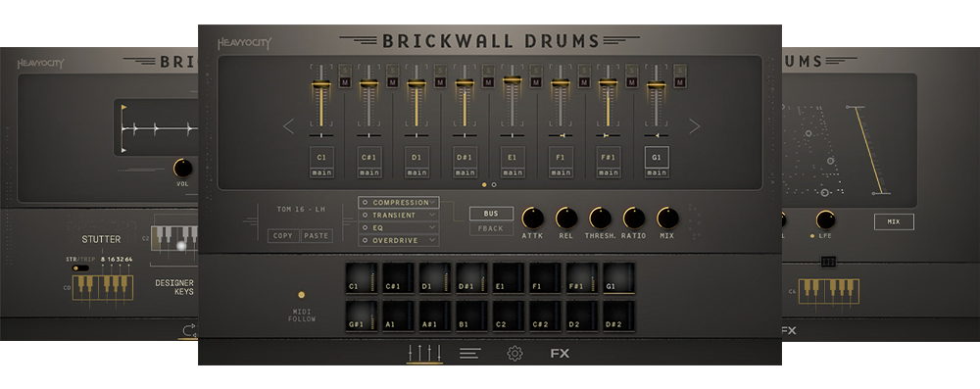Click the FBACK button
Screen dimensions: 980x389
point(491,228)
